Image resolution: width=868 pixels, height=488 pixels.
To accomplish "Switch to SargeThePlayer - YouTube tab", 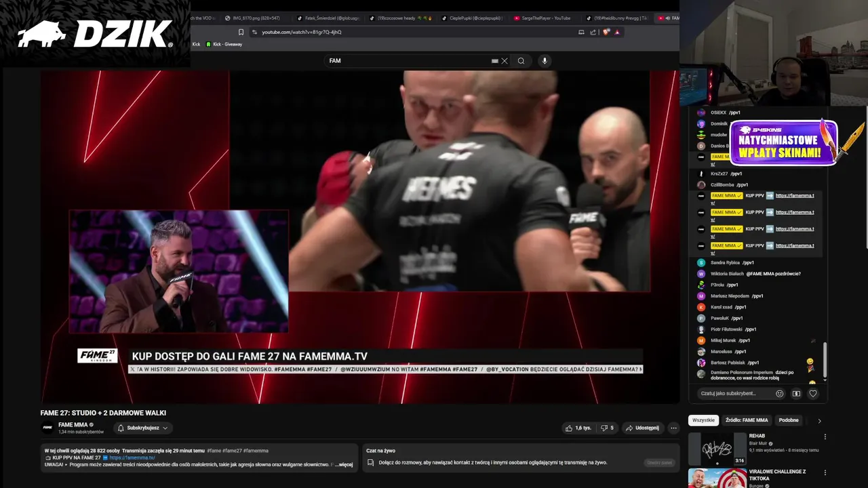I will coord(542,18).
